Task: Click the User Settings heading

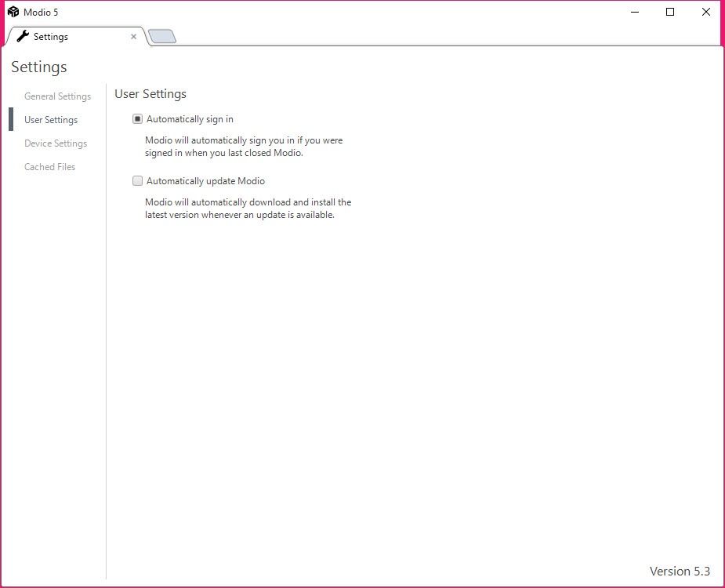Action: coord(150,94)
